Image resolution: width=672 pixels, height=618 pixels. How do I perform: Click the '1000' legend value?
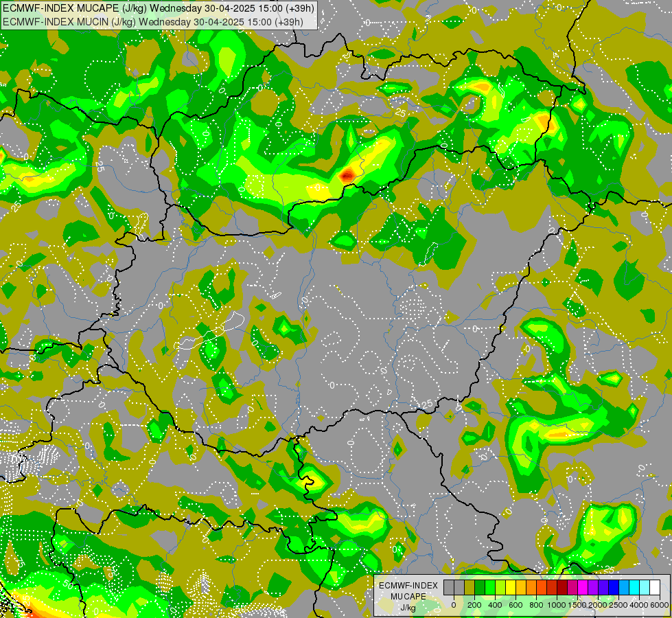tap(557, 605)
